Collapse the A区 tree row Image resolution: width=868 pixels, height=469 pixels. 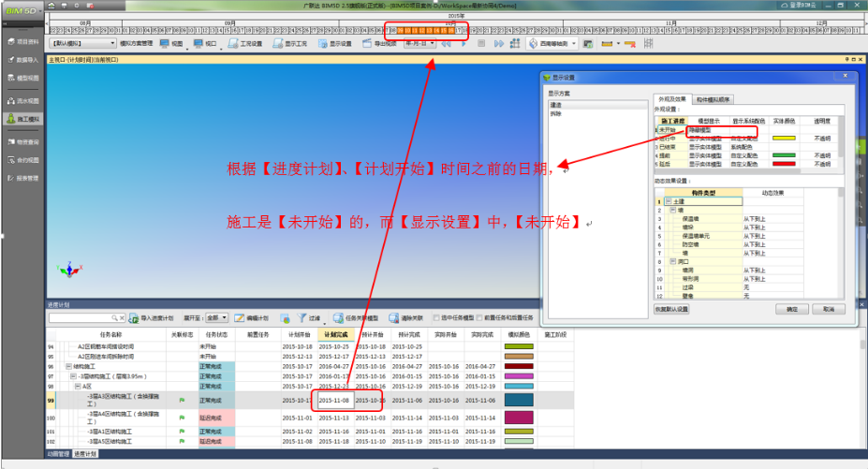(78, 386)
